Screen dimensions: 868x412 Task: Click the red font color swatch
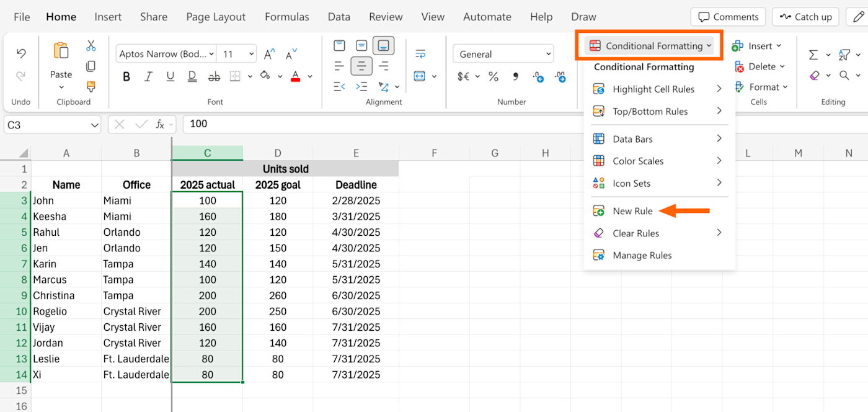coord(295,76)
